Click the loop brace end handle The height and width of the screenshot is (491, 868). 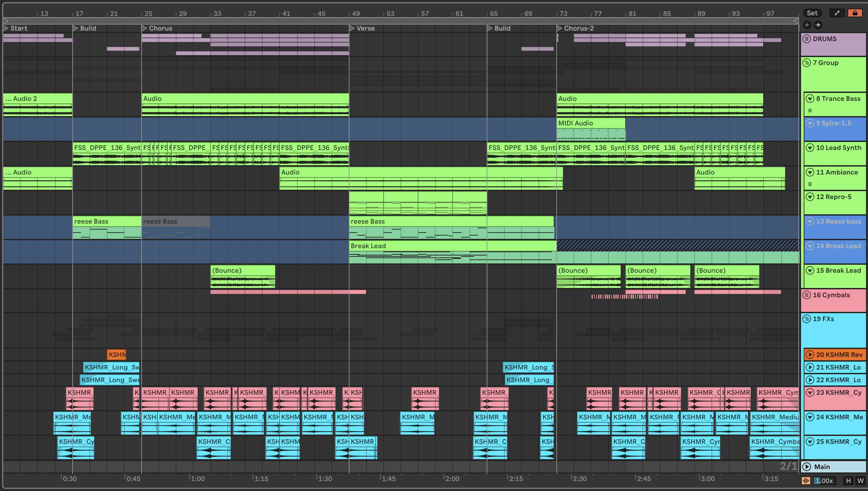[796, 21]
